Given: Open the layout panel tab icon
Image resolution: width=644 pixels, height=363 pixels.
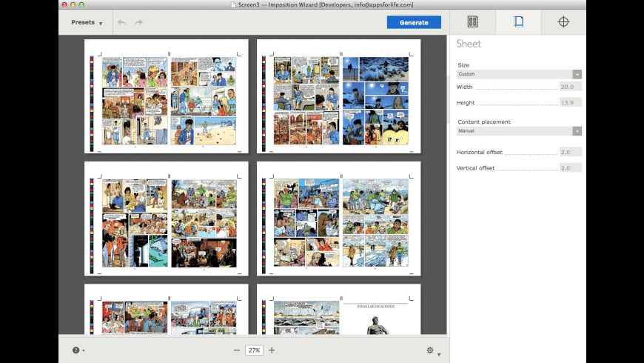Looking at the screenshot, I should (473, 21).
